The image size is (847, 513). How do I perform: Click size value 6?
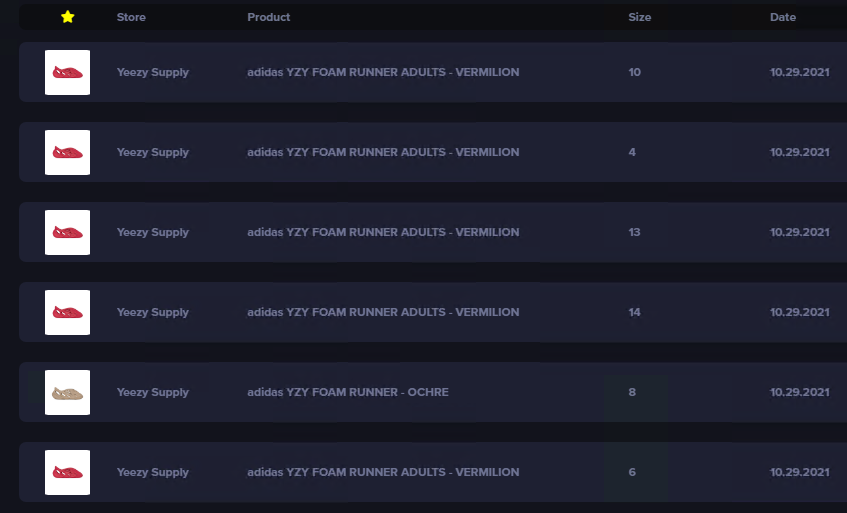click(632, 472)
